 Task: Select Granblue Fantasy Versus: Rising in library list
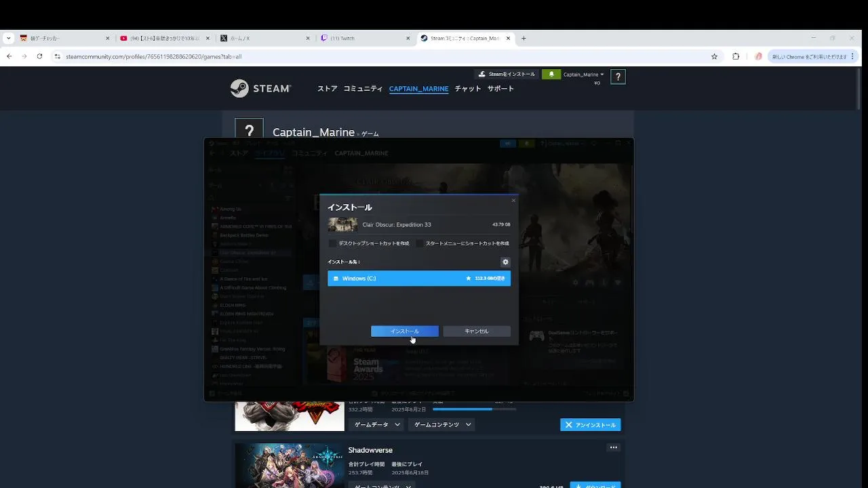252,349
